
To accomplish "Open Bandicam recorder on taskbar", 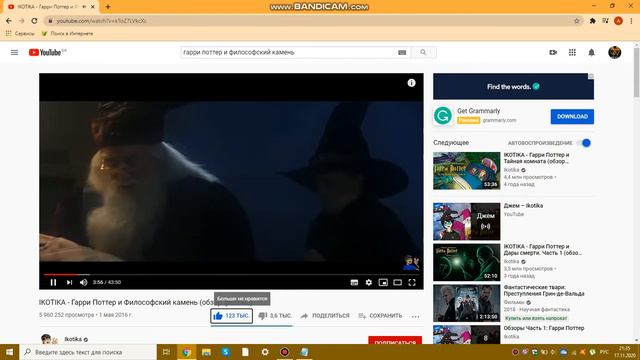I will (284, 352).
